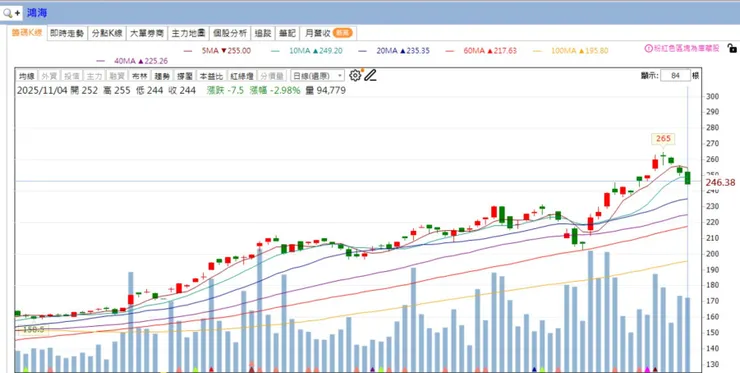Click the 5MA 255.00 legend entry
This screenshot has height=373, width=740.
pyautogui.click(x=218, y=51)
